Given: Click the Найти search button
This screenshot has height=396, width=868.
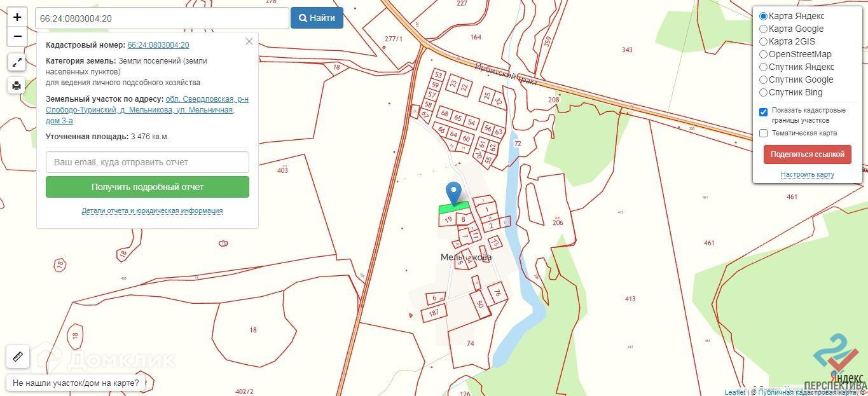Looking at the screenshot, I should pos(317,18).
